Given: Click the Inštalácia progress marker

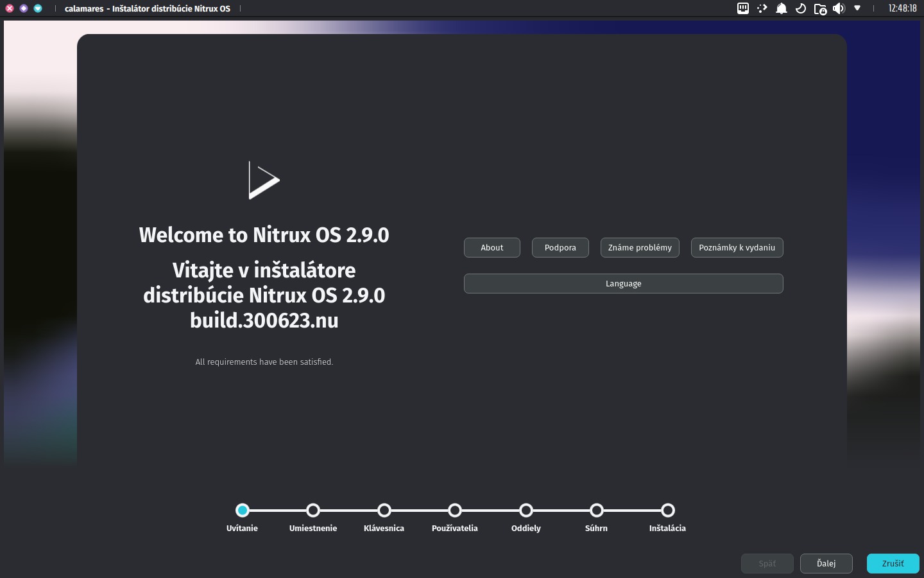Looking at the screenshot, I should point(667,510).
